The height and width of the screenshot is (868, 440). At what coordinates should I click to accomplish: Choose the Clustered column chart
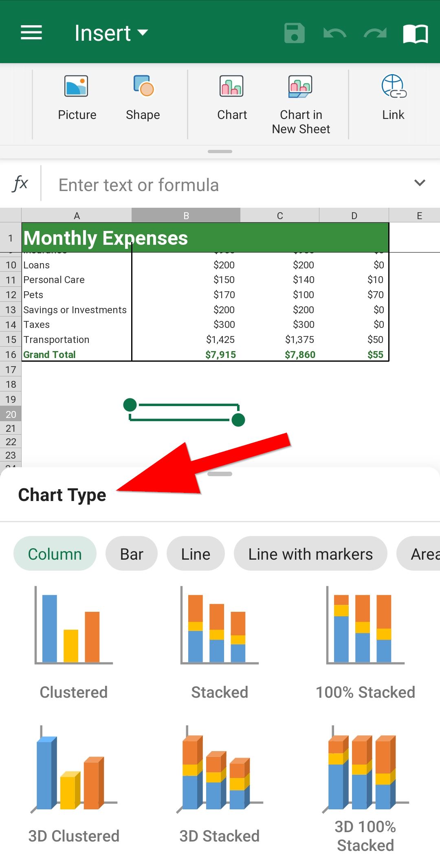coord(74,643)
